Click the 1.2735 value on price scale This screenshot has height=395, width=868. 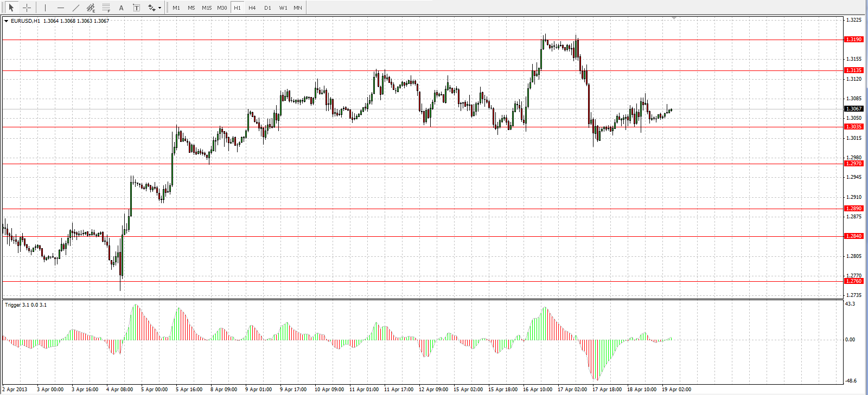click(854, 295)
